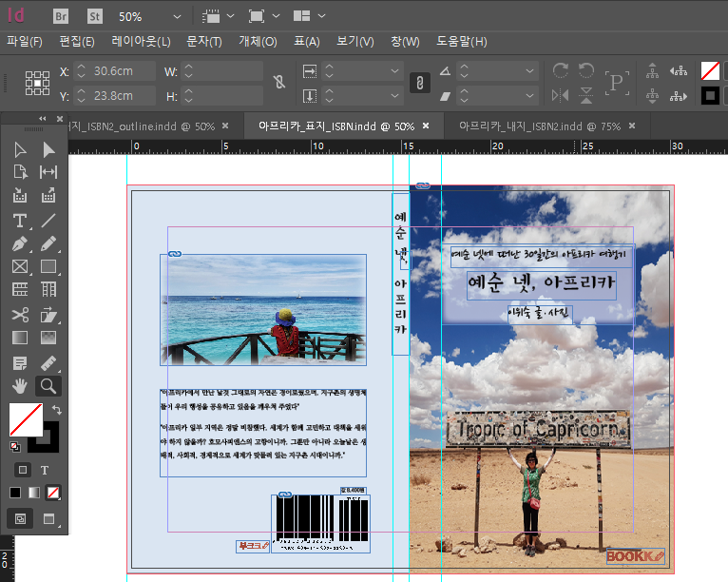This screenshot has width=728, height=582.
Task: Select the Rectangle Frame tool
Action: coord(20,267)
